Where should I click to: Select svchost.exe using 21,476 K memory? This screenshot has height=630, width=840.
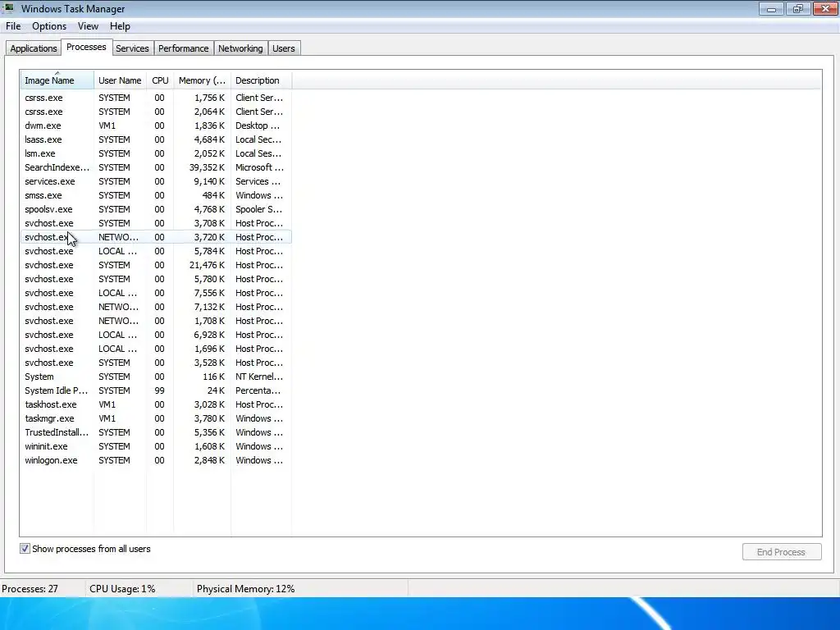pyautogui.click(x=156, y=265)
